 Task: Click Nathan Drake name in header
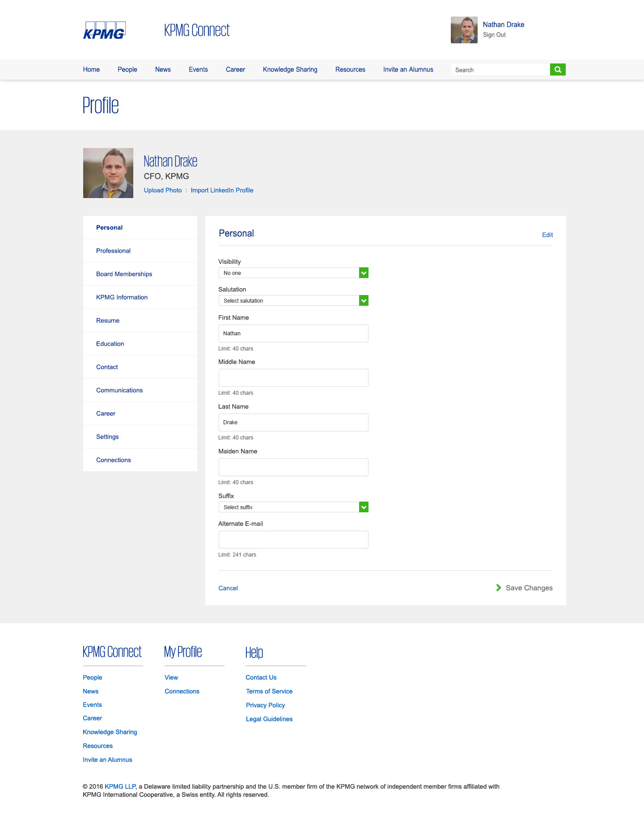(504, 25)
